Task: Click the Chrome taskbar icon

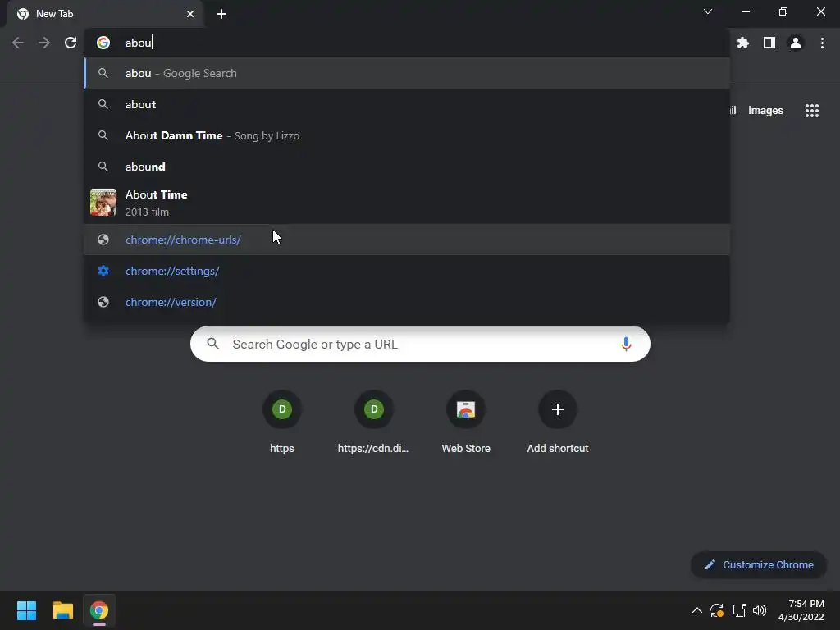Action: click(99, 610)
